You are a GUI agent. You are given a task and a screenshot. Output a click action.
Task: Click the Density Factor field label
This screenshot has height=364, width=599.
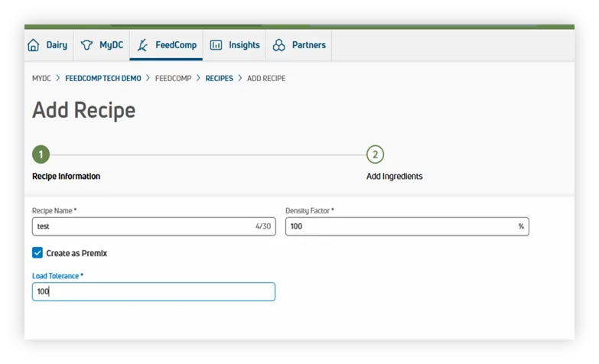(x=310, y=211)
